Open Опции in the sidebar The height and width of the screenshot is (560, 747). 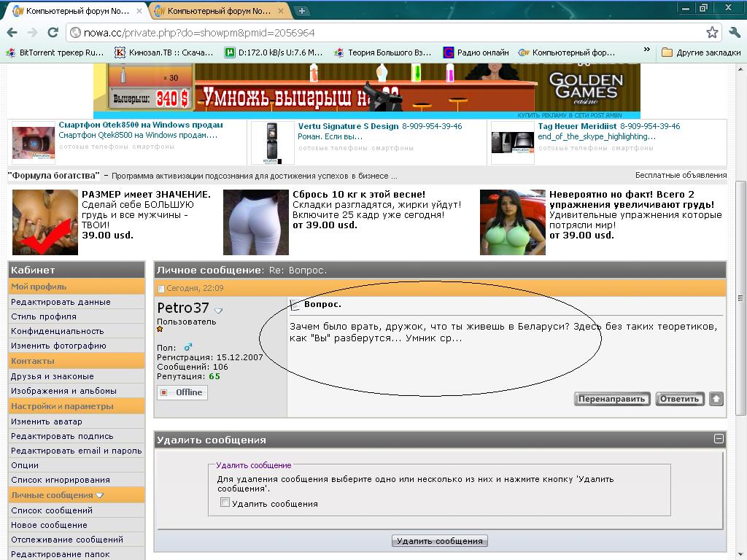click(24, 465)
